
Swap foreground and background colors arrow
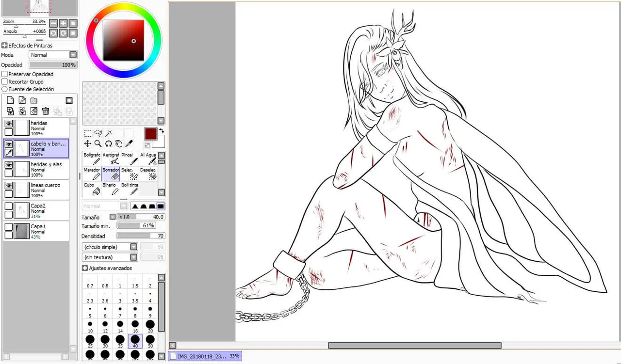(162, 131)
